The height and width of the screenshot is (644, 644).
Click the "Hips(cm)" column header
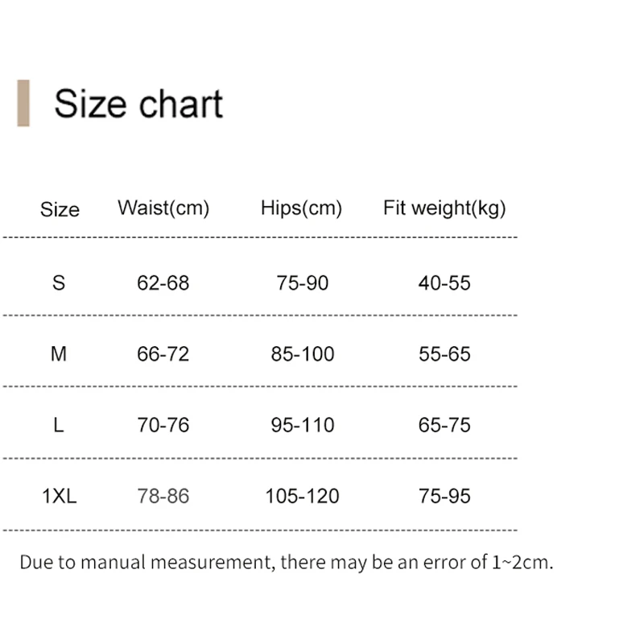pyautogui.click(x=301, y=208)
